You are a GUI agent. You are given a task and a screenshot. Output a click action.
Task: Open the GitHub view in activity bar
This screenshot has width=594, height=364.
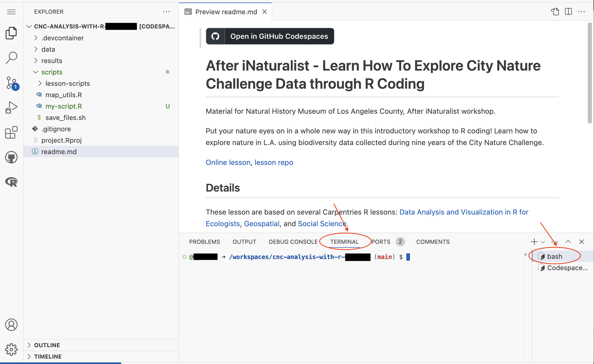11,157
